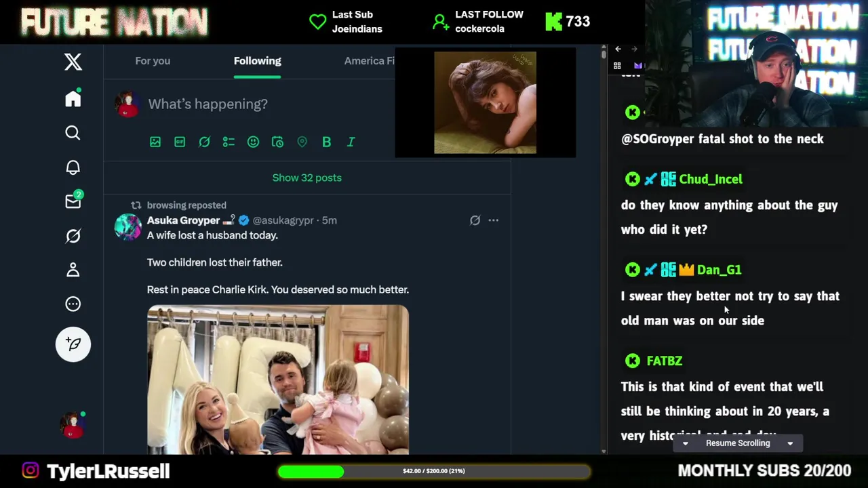868x488 pixels.
Task: Click the Instagram icon by TylerLRussell
Action: [31, 470]
